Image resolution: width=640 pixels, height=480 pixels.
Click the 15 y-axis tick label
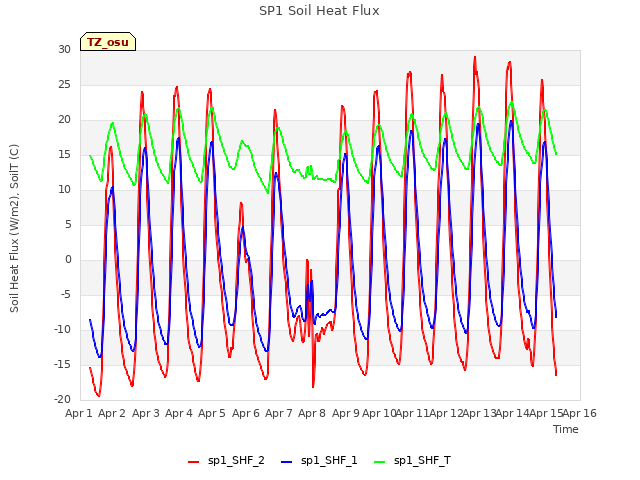click(x=64, y=155)
